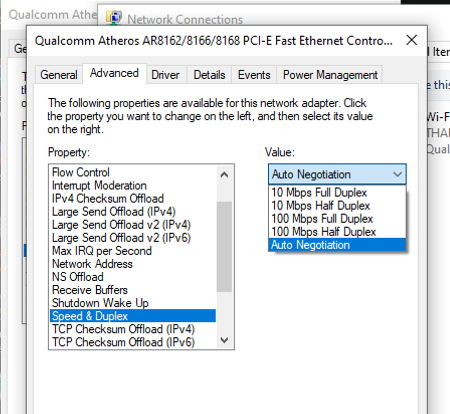The height and width of the screenshot is (414, 450).
Task: Select TCP Checksum Offload (IPv4) property
Action: tap(133, 329)
